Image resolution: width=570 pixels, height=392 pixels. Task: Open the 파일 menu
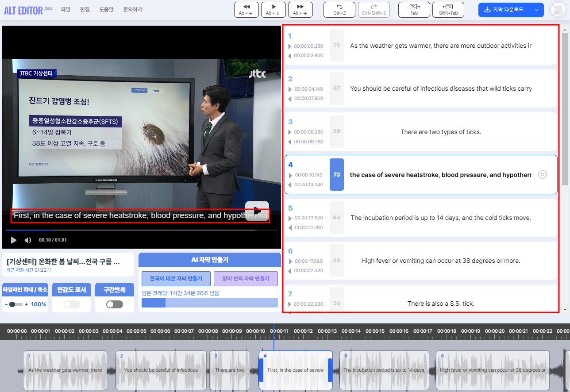click(x=65, y=9)
